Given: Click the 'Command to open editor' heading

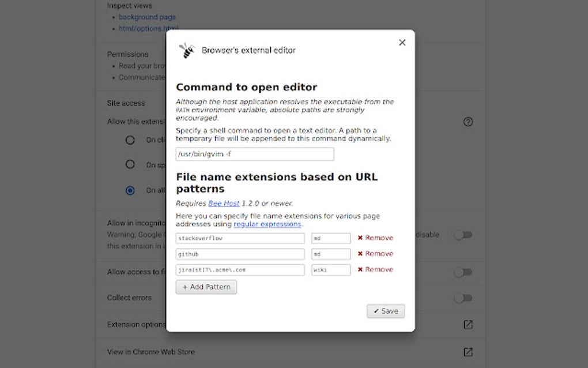Looking at the screenshot, I should pyautogui.click(x=246, y=87).
